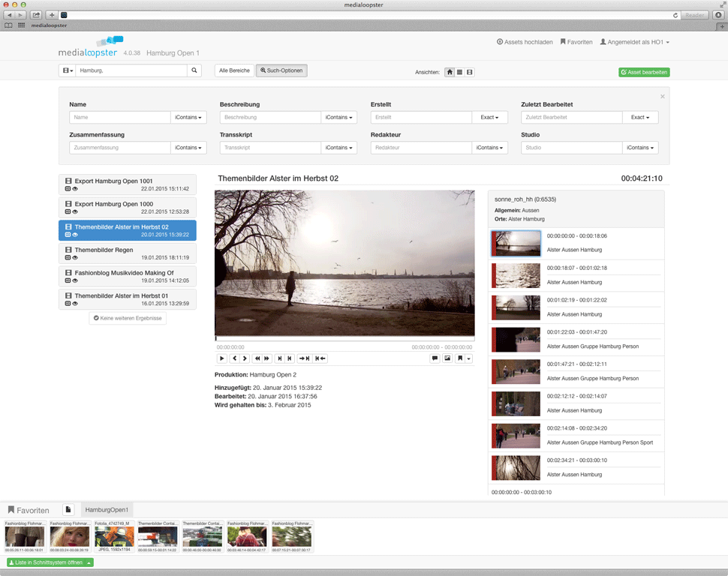Open the comment bubble icon below the player
Screen dimensions: 728x576
[435, 358]
